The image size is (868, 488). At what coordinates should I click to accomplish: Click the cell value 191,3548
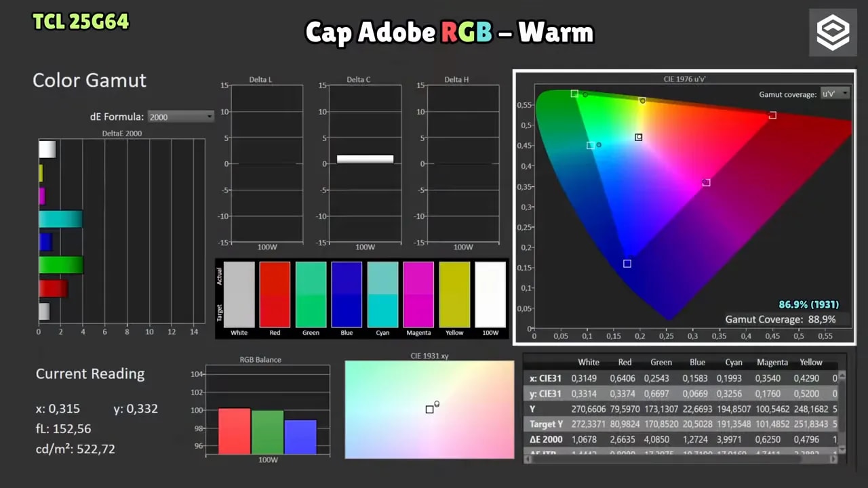tap(734, 424)
